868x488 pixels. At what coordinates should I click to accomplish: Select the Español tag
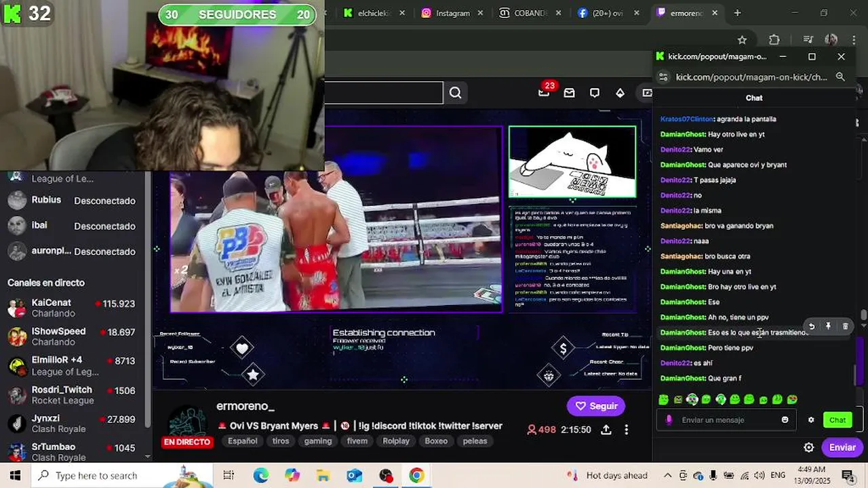point(243,441)
